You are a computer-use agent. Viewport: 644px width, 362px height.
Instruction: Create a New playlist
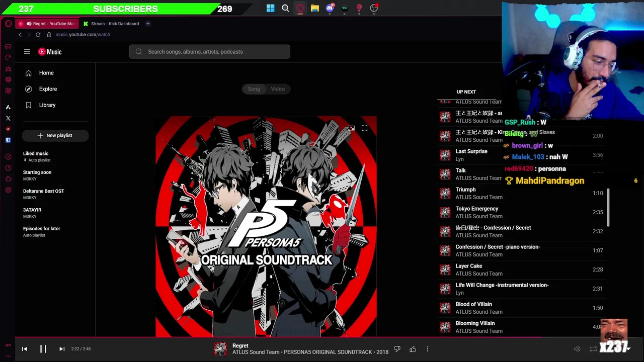coord(55,135)
